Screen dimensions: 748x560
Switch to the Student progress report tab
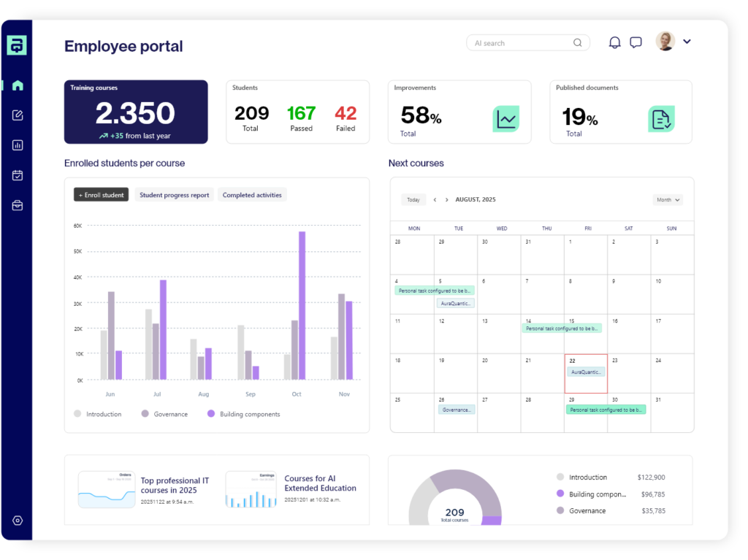(174, 195)
